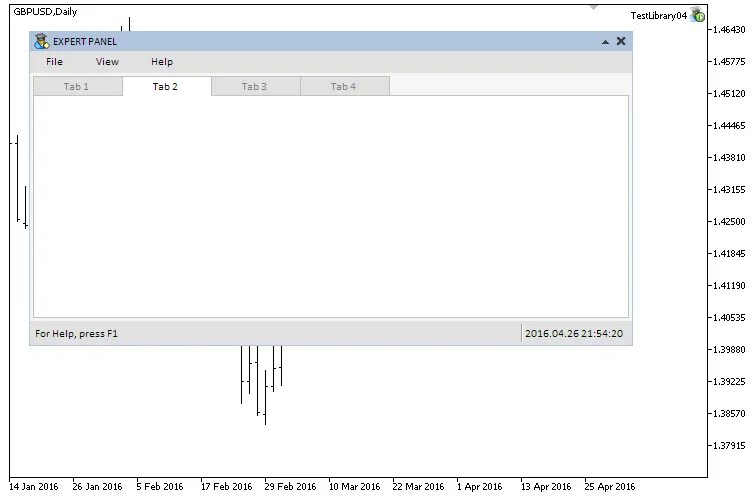Click the 1.37915 price level

pos(729,445)
